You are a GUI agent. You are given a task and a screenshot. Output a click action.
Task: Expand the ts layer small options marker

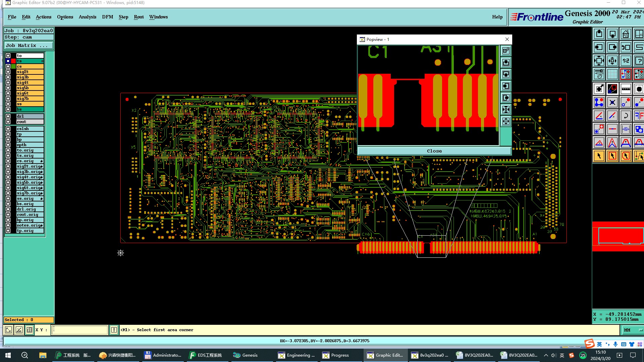click(43, 61)
